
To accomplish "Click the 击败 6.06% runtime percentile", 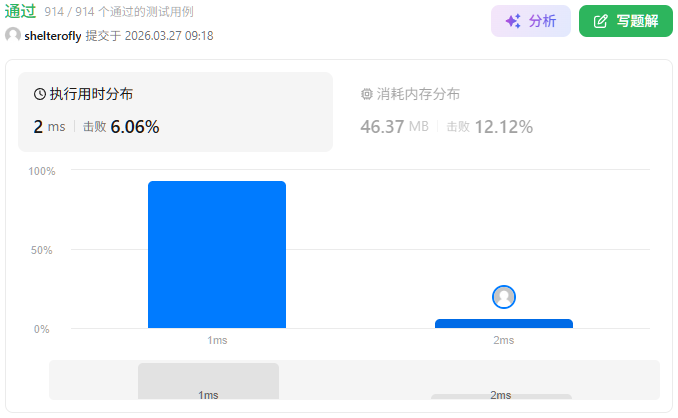I will point(121,127).
